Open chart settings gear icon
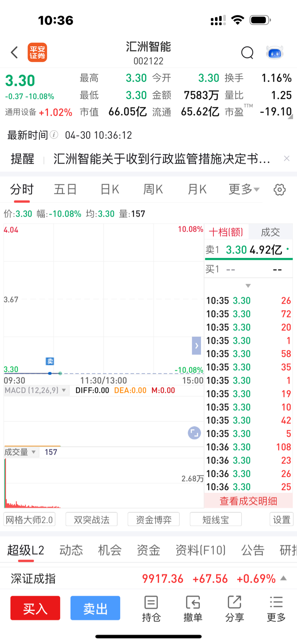Image resolution: width=297 pixels, height=644 pixels. [280, 190]
